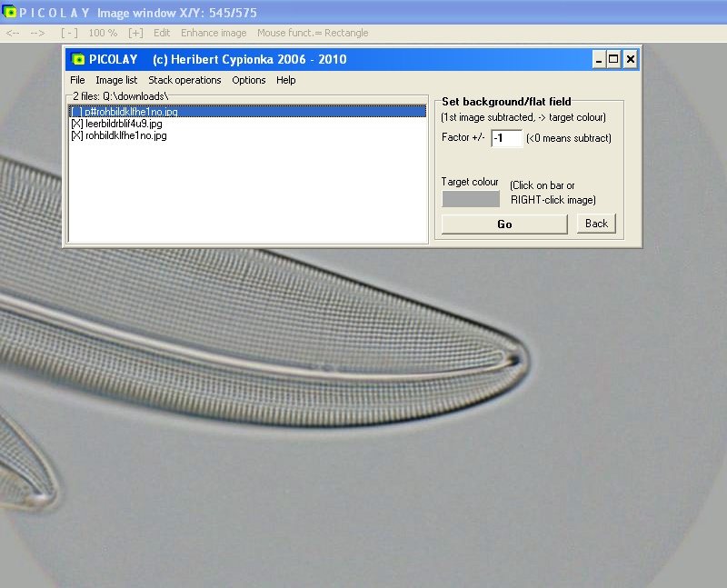Open the Image list menu

[116, 80]
